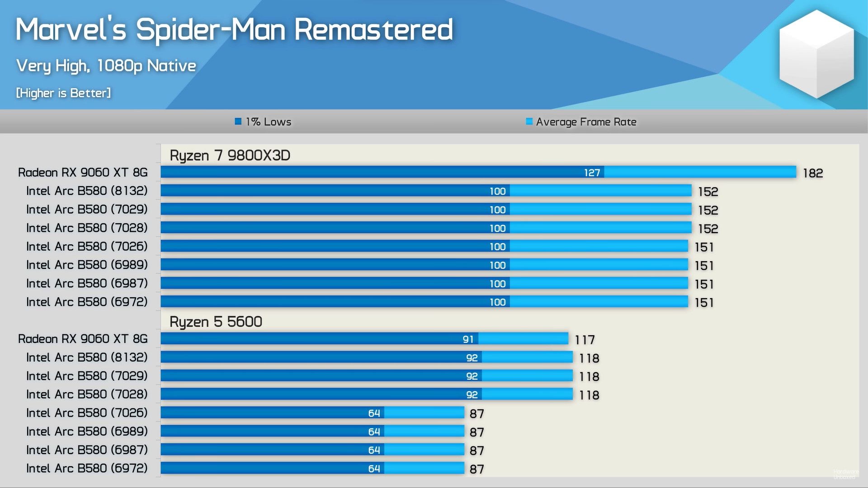Click Intel Arc B580 (8132) label under 9800X3D
The image size is (868, 488).
[x=87, y=191]
